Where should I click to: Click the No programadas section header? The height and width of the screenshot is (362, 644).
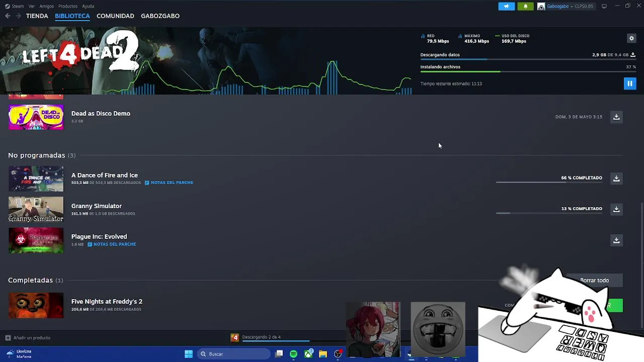pyautogui.click(x=42, y=155)
